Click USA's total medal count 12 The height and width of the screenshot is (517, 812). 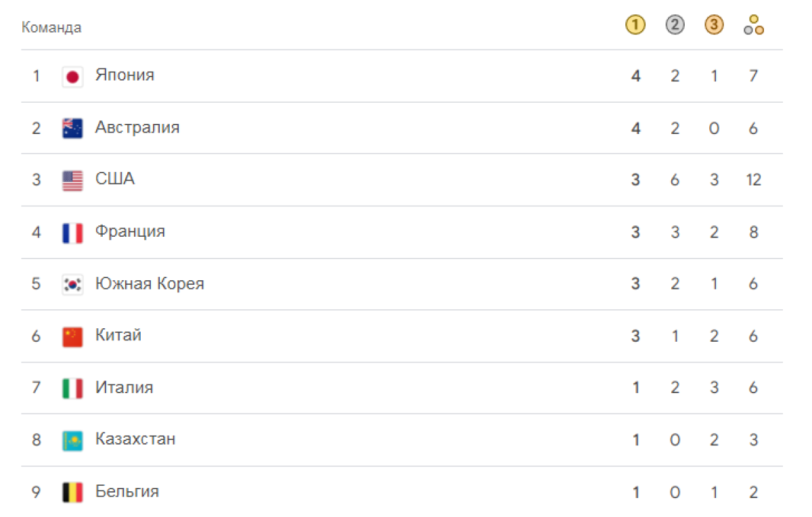(753, 180)
